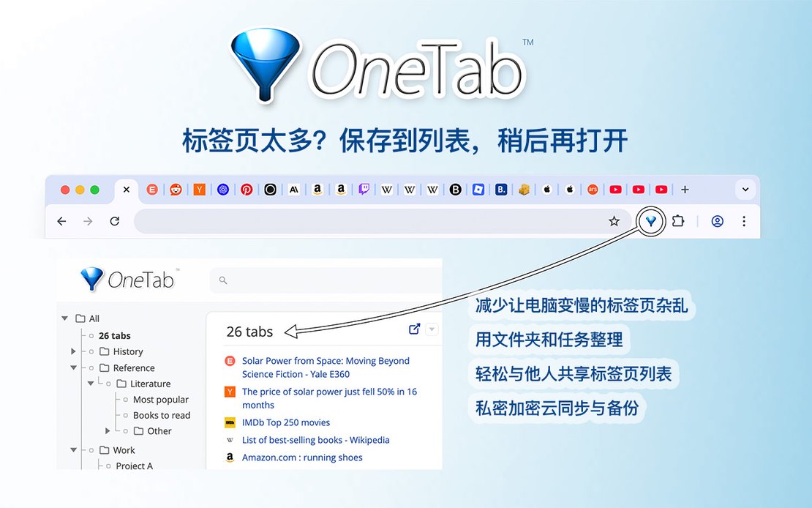Viewport: 812px width, 508px height.
Task: Expand the Other folder
Action: [108, 430]
